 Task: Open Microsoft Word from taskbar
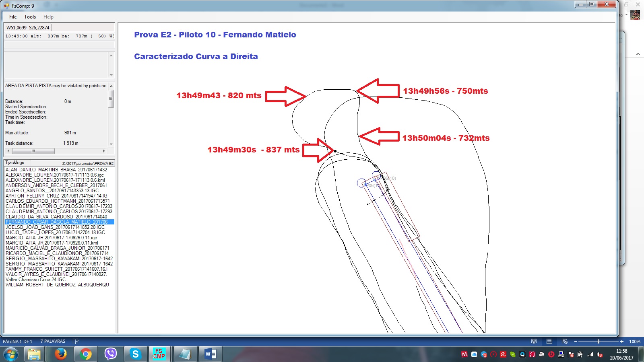pos(210,354)
